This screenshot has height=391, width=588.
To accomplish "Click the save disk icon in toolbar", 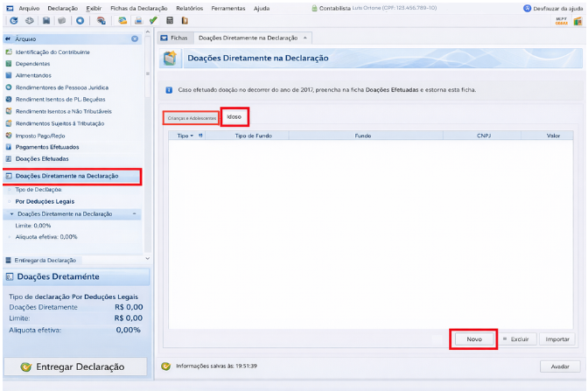I will point(45,20).
